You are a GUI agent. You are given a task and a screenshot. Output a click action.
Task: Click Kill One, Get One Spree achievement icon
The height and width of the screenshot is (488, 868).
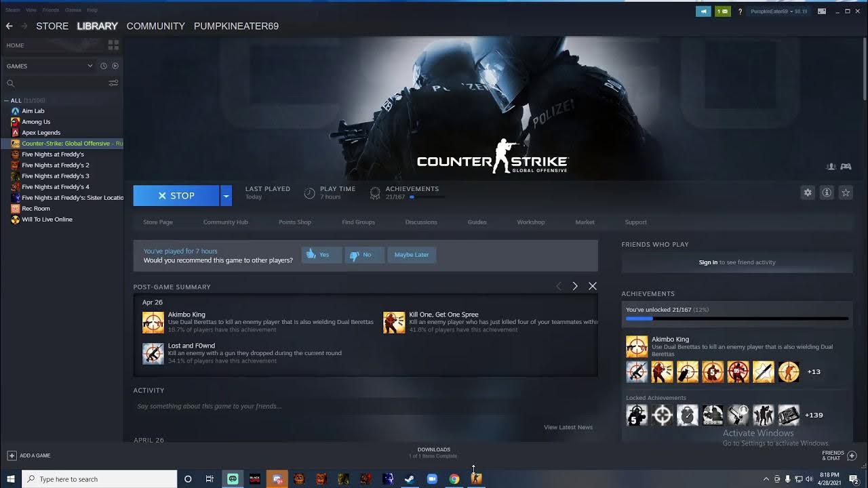(x=394, y=323)
